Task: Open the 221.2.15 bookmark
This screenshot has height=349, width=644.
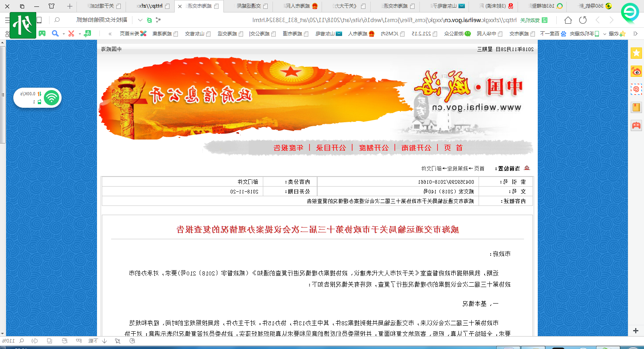Action: 424,34
